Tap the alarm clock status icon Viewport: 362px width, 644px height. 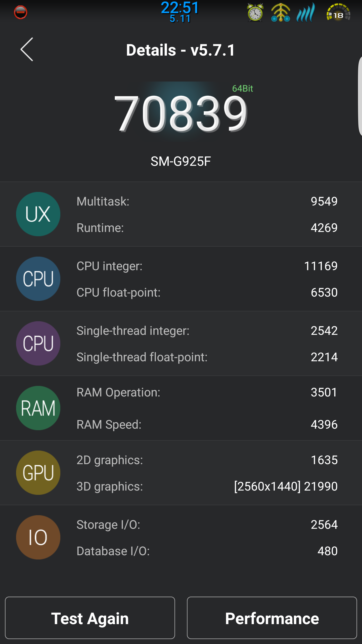click(255, 12)
